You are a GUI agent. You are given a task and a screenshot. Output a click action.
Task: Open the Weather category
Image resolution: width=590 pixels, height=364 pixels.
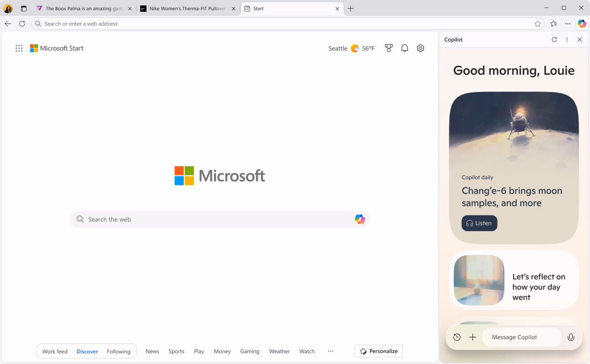279,351
